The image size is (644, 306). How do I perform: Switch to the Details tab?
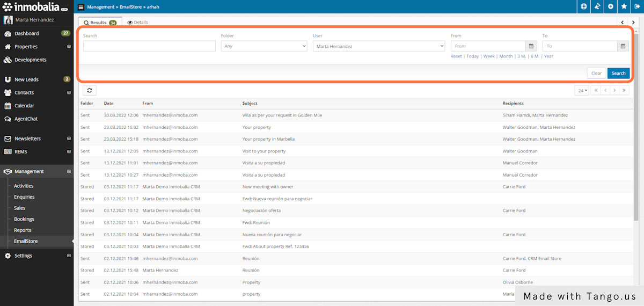[137, 23]
